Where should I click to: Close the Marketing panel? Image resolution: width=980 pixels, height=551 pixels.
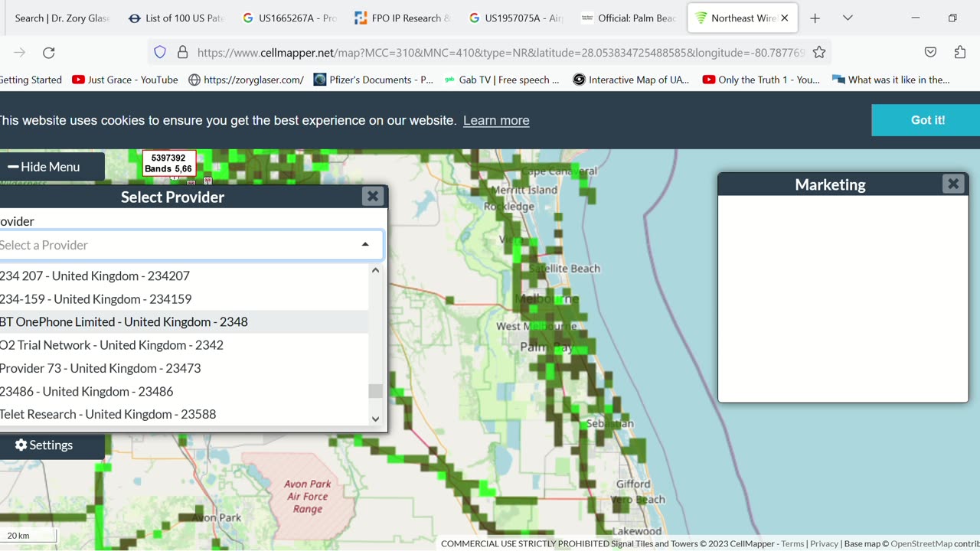(x=953, y=184)
